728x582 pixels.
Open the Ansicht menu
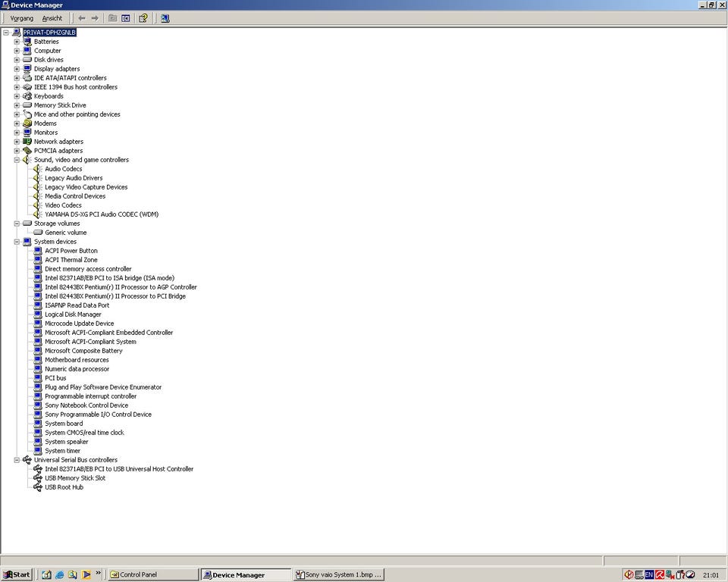52,18
